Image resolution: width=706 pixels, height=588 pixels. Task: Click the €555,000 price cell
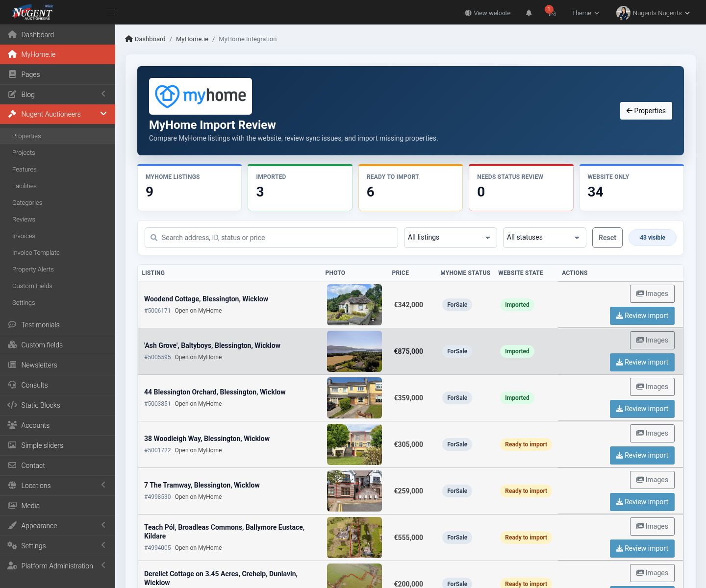[408, 538]
